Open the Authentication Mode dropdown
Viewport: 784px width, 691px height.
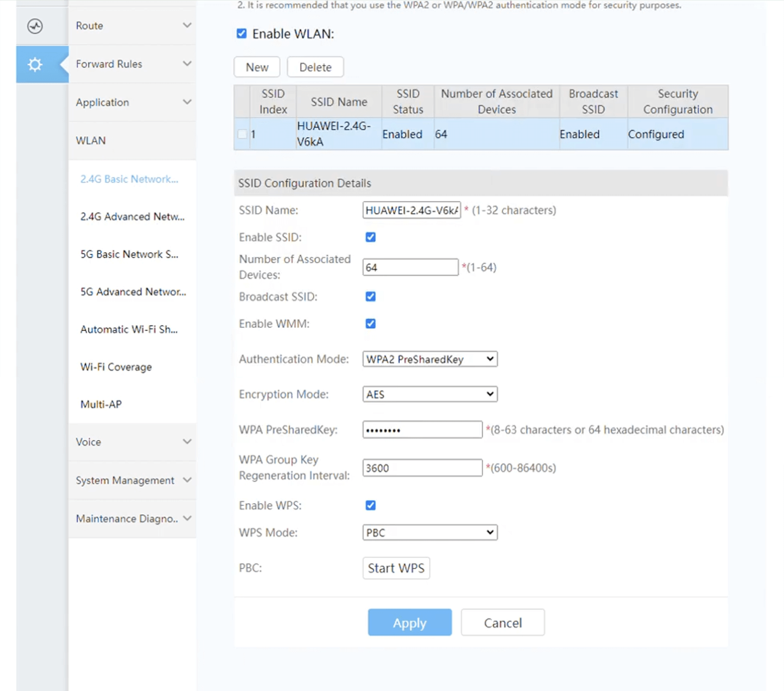tap(430, 359)
